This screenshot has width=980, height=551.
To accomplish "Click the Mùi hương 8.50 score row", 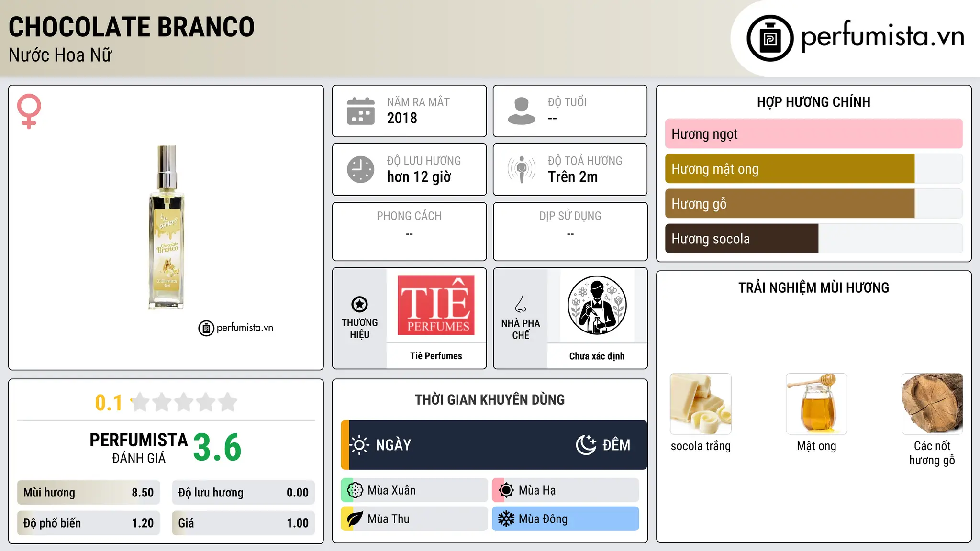I will click(x=89, y=493).
